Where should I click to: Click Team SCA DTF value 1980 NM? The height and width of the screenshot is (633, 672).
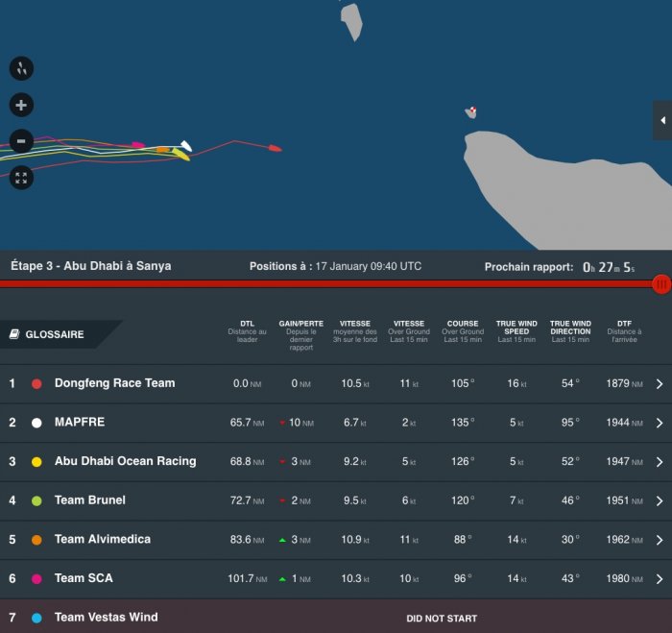point(624,578)
